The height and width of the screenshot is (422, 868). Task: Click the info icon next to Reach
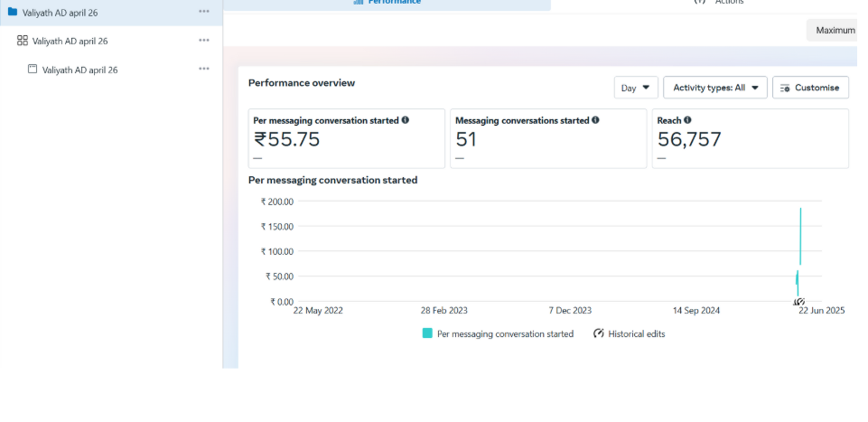pyautogui.click(x=688, y=120)
